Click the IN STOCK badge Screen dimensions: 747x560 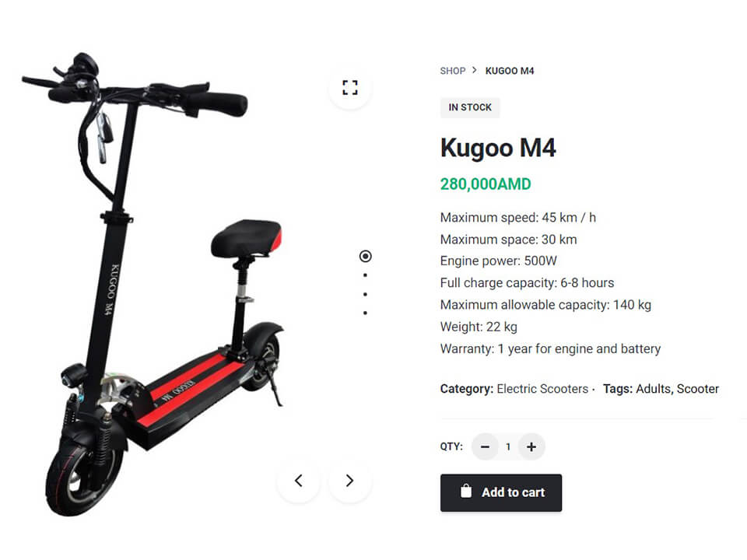coord(470,107)
